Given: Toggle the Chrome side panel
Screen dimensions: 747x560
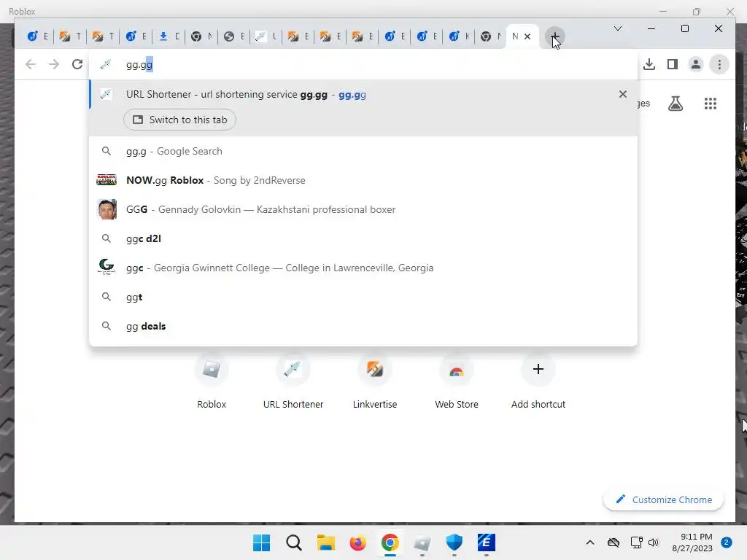Looking at the screenshot, I should [x=672, y=64].
